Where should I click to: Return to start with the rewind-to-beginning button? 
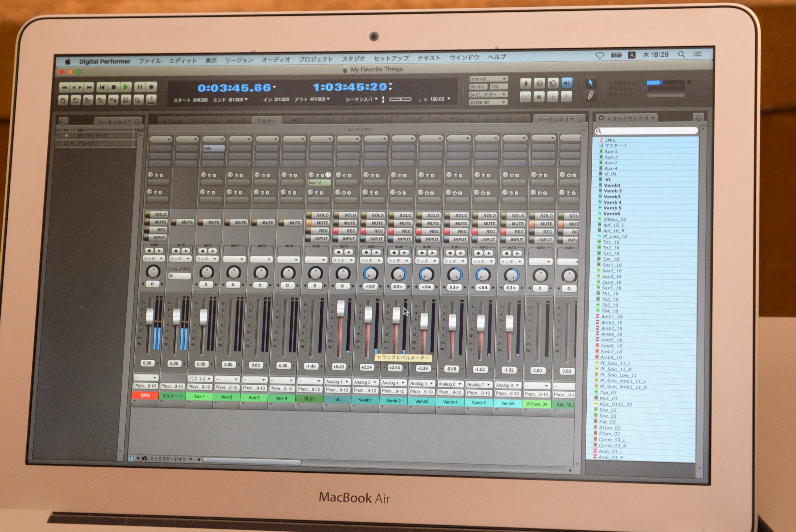tap(102, 87)
